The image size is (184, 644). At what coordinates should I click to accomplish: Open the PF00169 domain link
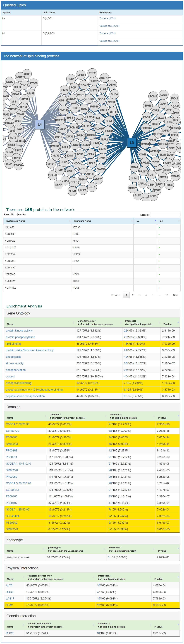(12, 451)
